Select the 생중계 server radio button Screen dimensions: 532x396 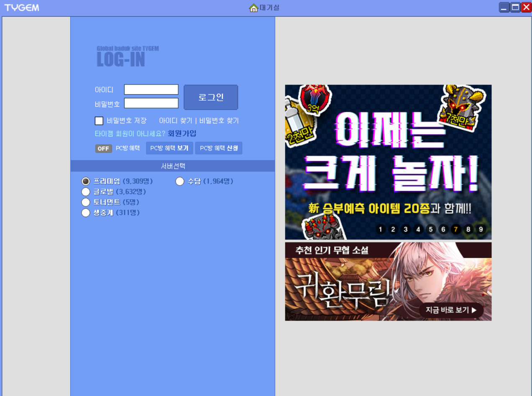86,213
